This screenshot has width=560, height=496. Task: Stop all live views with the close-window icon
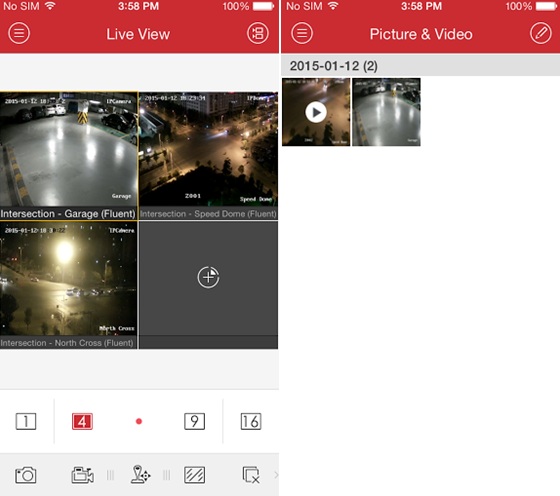click(251, 475)
